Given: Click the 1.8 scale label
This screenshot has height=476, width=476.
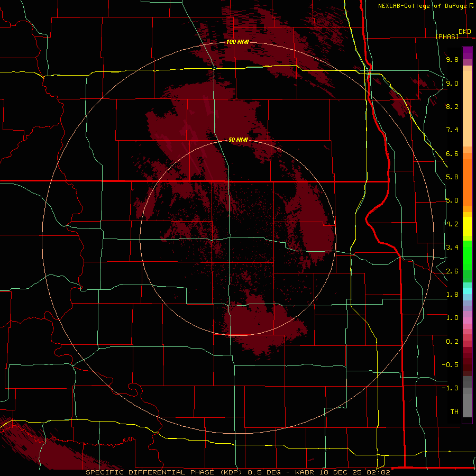Looking at the screenshot, I should pyautogui.click(x=452, y=295).
